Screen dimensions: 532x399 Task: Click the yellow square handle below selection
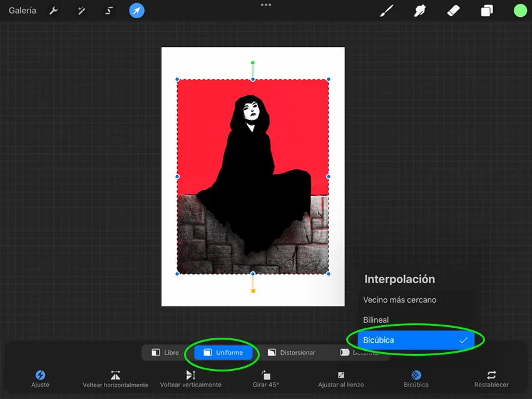click(x=253, y=291)
